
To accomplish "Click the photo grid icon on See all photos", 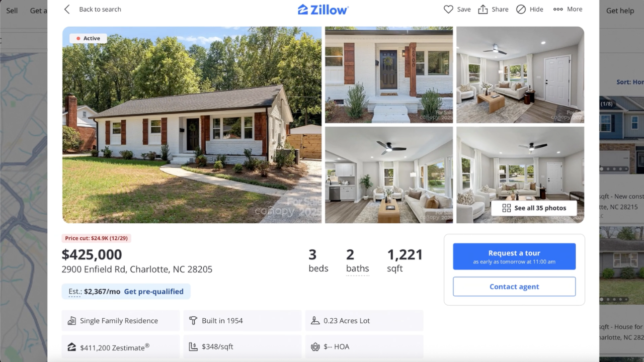I will click(507, 208).
